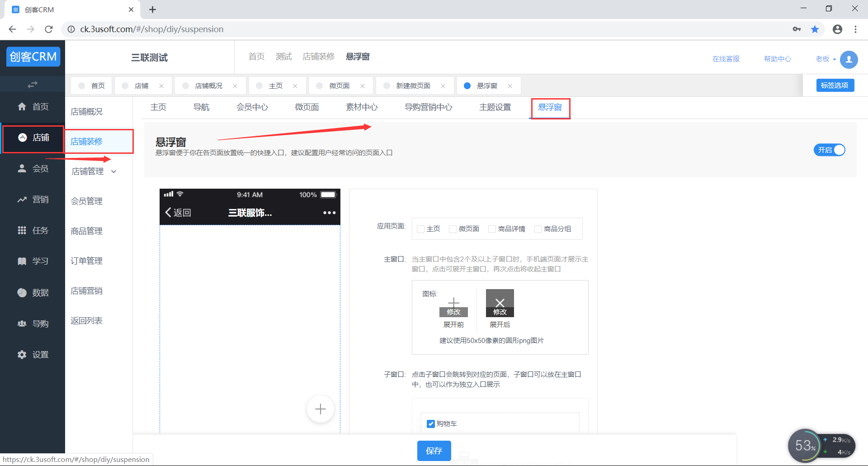Expand the 店铺管理 submenu
The image size is (868, 466).
(x=94, y=171)
